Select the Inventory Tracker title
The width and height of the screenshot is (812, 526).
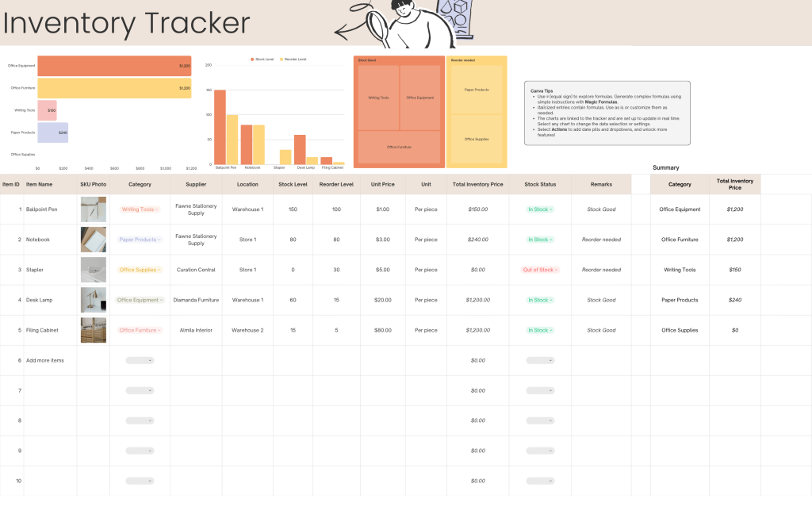(126, 23)
